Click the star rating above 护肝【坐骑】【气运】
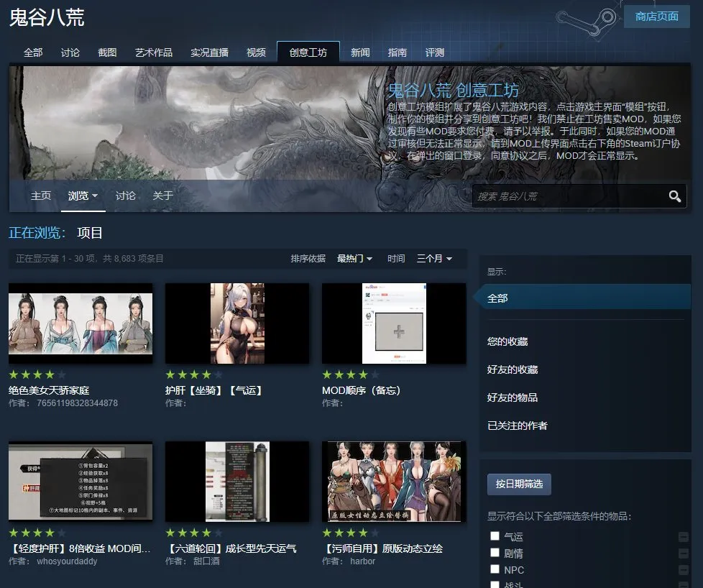 point(193,374)
